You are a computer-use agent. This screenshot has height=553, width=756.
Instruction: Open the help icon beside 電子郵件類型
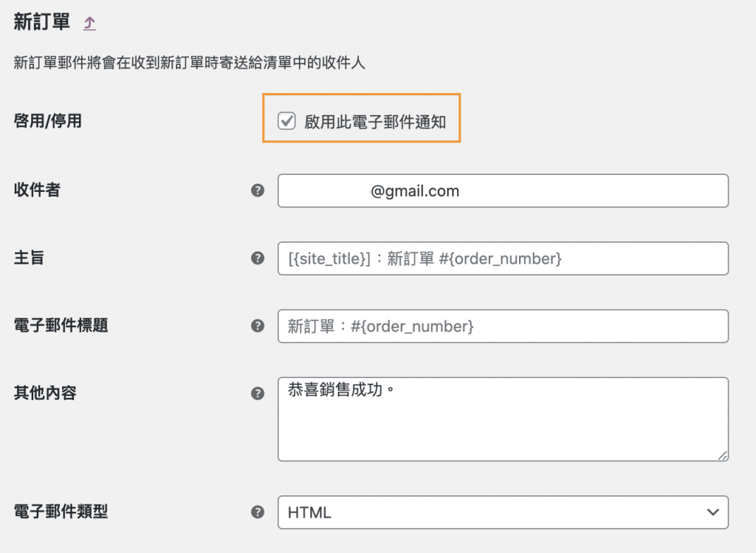click(x=258, y=512)
